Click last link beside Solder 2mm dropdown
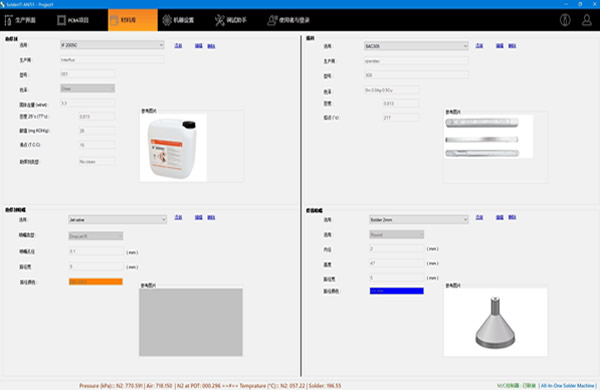Image resolution: width=600 pixels, height=390 pixels. pyautogui.click(x=512, y=217)
